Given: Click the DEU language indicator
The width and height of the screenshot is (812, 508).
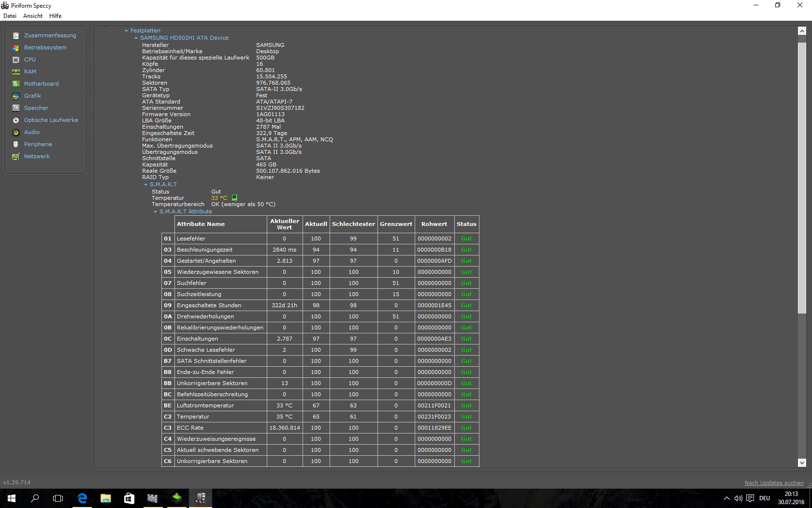Looking at the screenshot, I should [x=765, y=498].
